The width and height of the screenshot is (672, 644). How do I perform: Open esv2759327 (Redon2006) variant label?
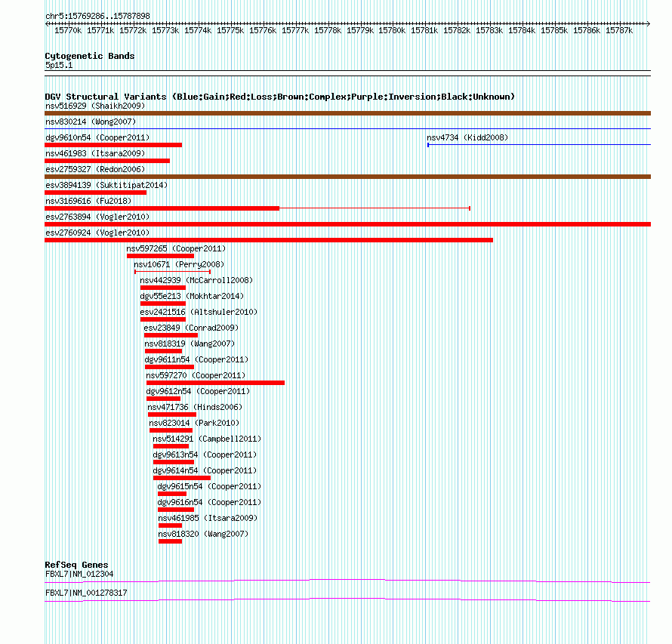pyautogui.click(x=95, y=169)
